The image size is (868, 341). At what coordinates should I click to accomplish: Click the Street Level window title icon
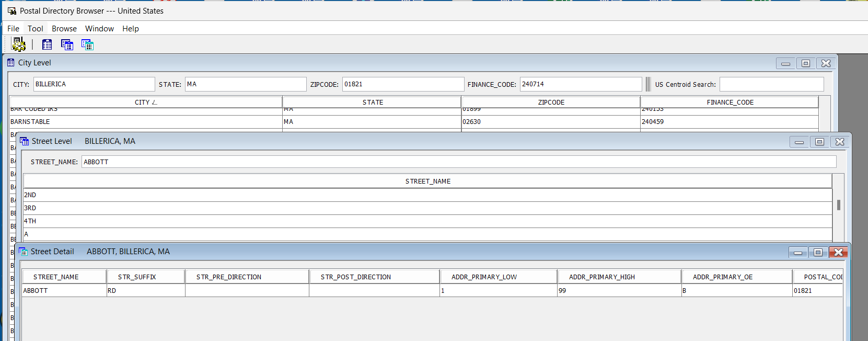(24, 141)
